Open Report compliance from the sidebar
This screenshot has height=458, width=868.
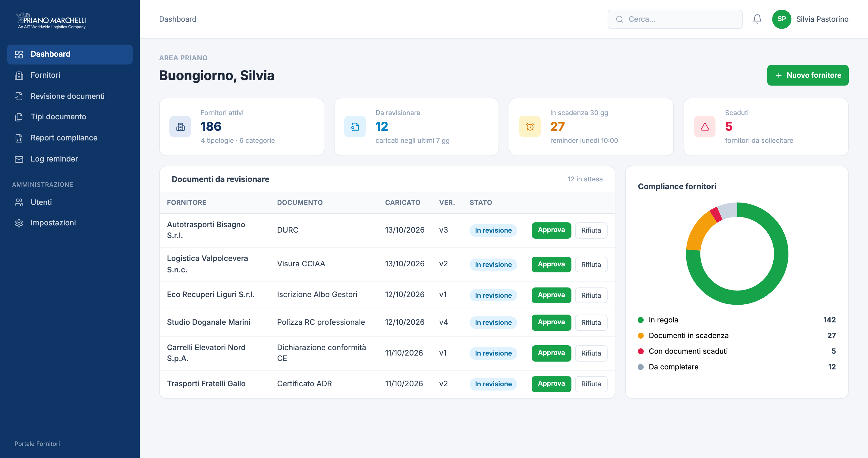point(70,138)
